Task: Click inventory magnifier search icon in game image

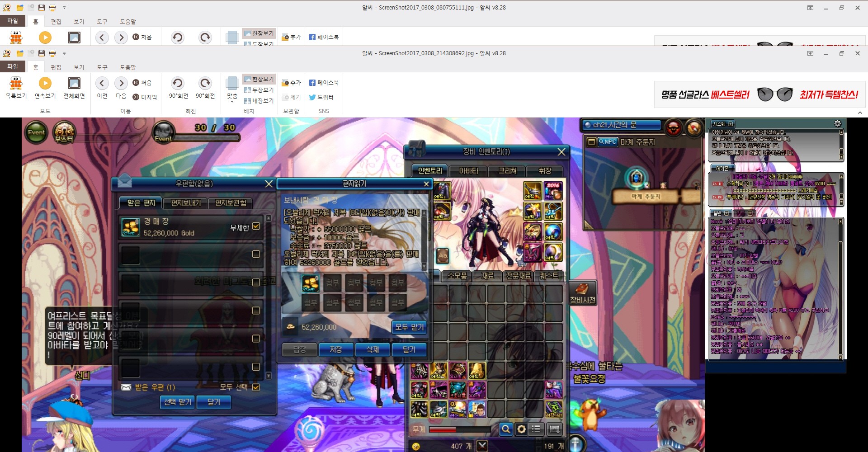Action: click(x=506, y=428)
